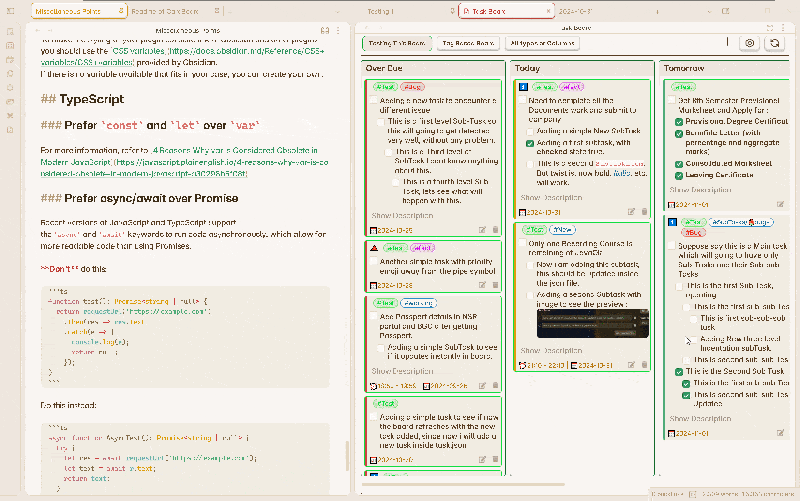The height and width of the screenshot is (501, 800).
Task: Uncheck 'Consolidated Marksheet' checkbox
Action: point(679,164)
